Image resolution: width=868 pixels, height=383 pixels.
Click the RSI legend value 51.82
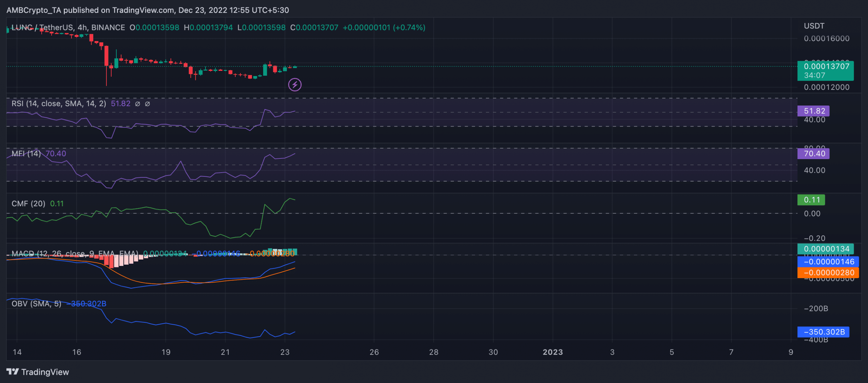pyautogui.click(x=120, y=103)
